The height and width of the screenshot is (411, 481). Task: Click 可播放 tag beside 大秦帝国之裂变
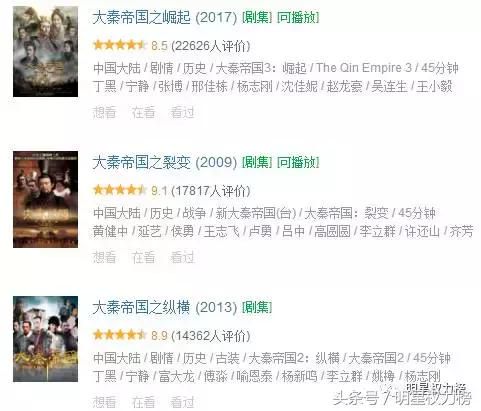(298, 163)
